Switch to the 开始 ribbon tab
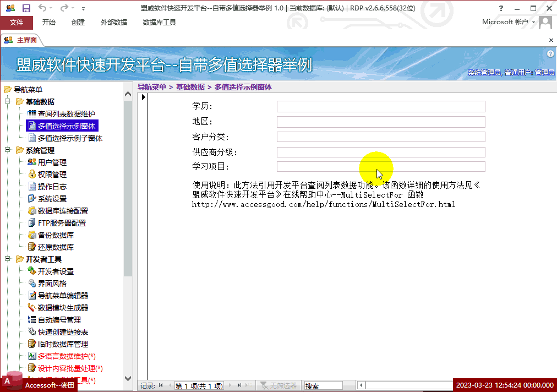Image resolution: width=557 pixels, height=392 pixels. click(x=48, y=23)
